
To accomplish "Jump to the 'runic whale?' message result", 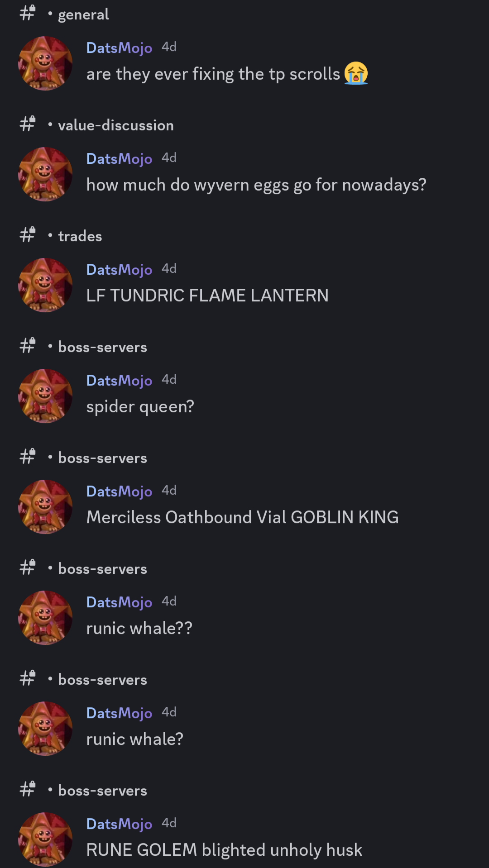I will coord(135,739).
